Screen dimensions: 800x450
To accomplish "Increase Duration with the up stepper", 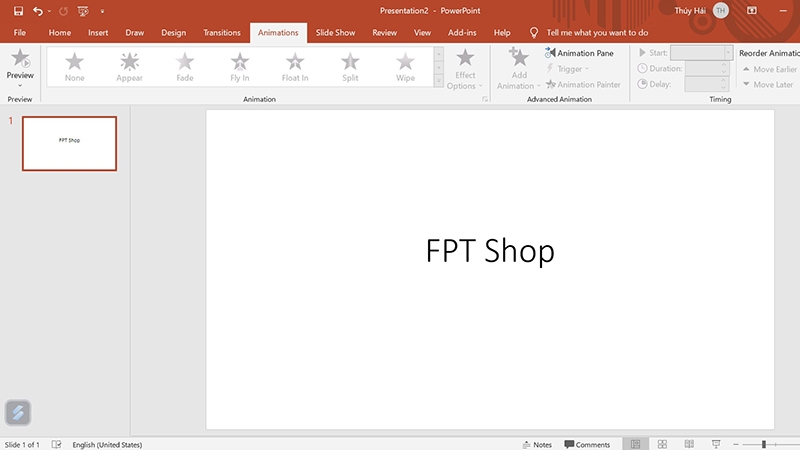I will pos(724,65).
